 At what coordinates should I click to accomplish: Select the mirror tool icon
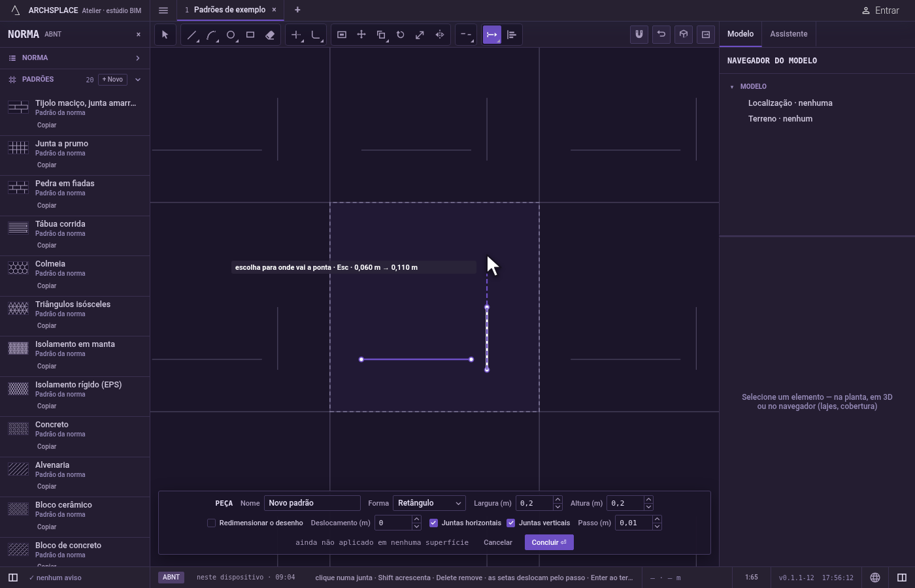[440, 35]
